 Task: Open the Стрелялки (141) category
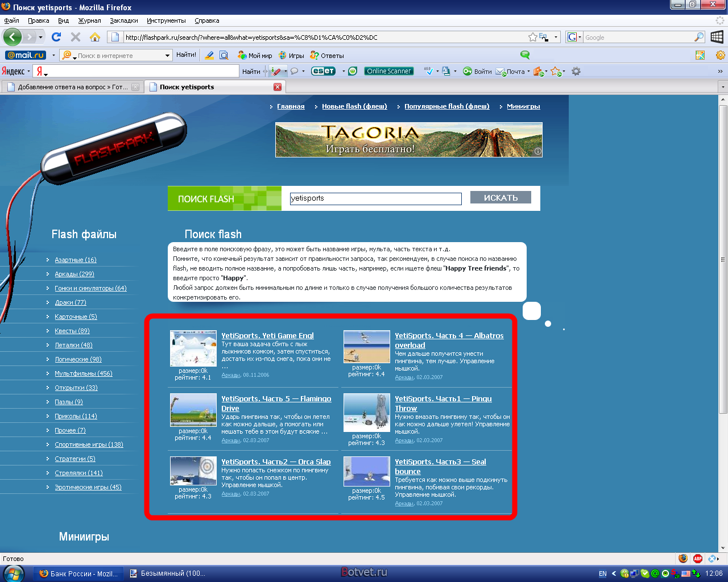[x=78, y=473]
